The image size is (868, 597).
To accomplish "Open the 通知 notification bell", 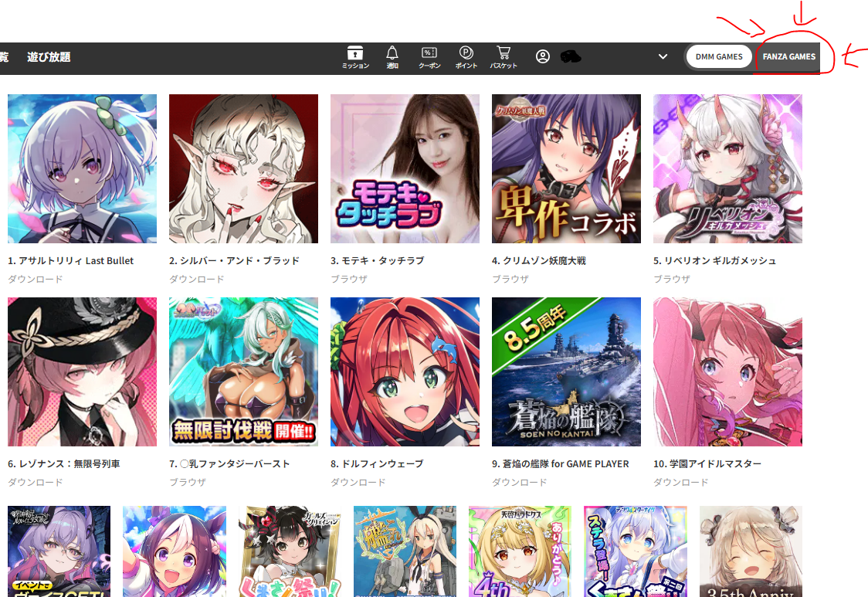I will [392, 58].
